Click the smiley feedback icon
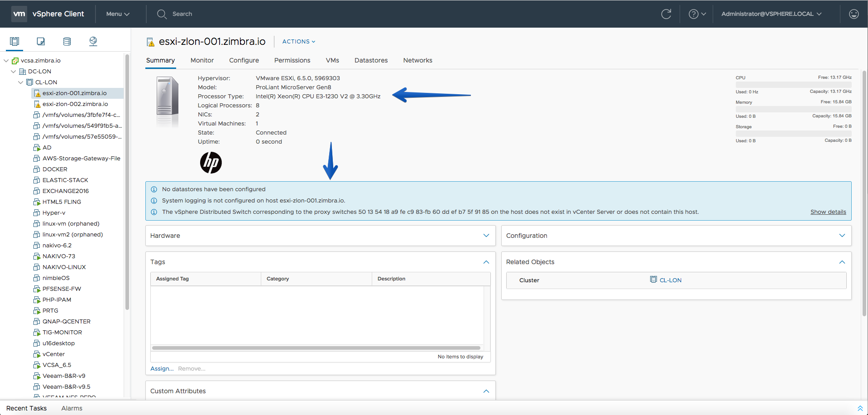This screenshot has height=415, width=868. point(854,14)
